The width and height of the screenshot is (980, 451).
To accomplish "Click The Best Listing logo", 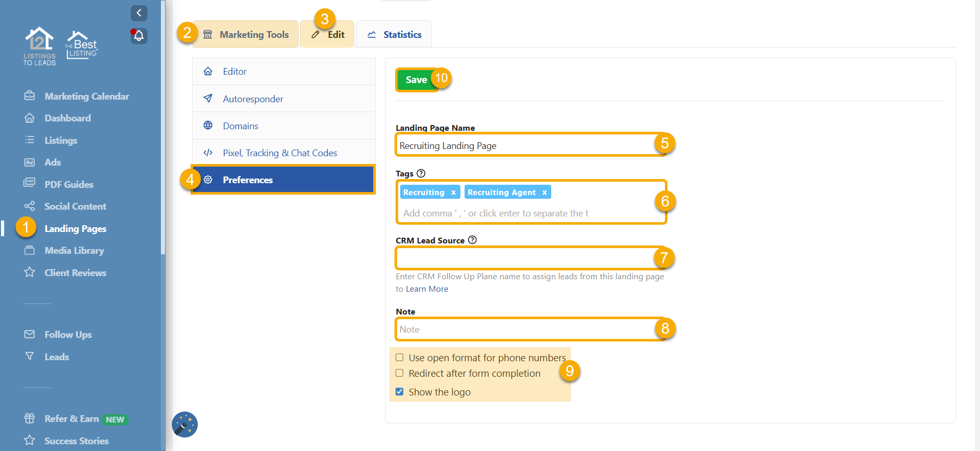I will [81, 46].
